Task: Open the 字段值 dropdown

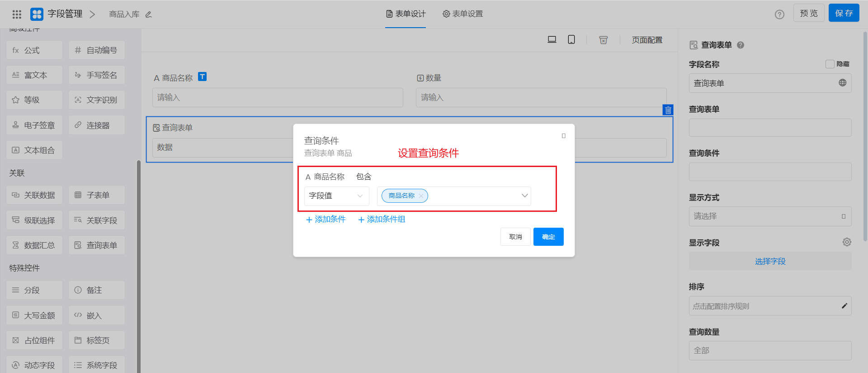Action: tap(336, 196)
